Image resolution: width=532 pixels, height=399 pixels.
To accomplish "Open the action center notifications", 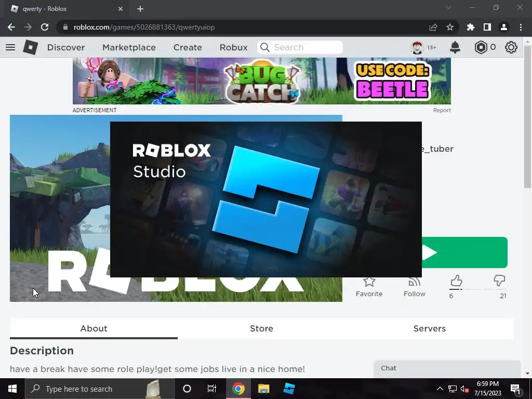I will 515,389.
